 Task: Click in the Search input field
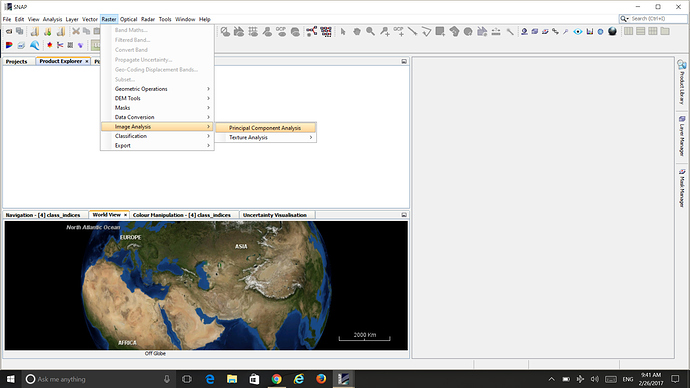tap(657, 19)
